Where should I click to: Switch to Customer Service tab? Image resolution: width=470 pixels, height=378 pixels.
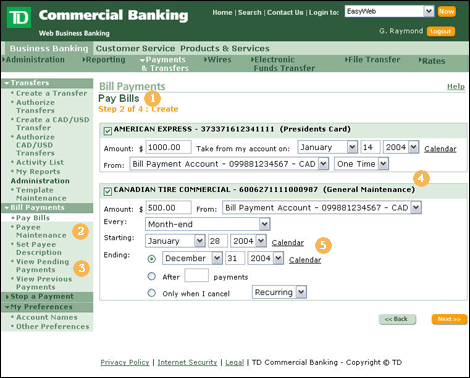(x=135, y=49)
